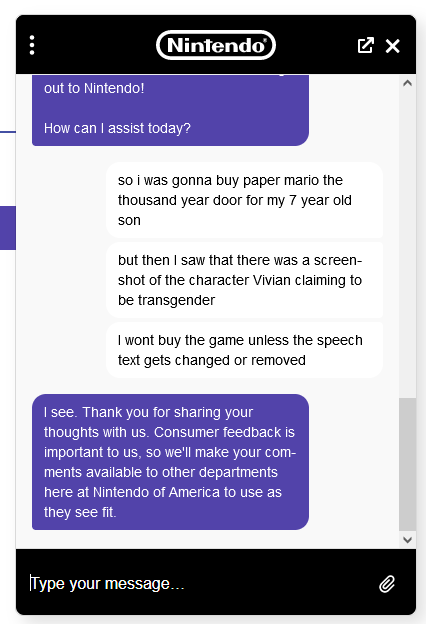Focus the 'Type your message...' input field

pos(199,584)
